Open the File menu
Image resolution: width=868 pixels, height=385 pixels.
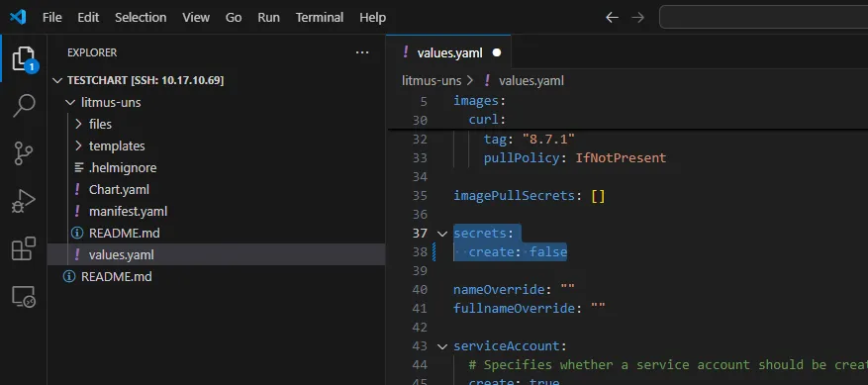(52, 17)
